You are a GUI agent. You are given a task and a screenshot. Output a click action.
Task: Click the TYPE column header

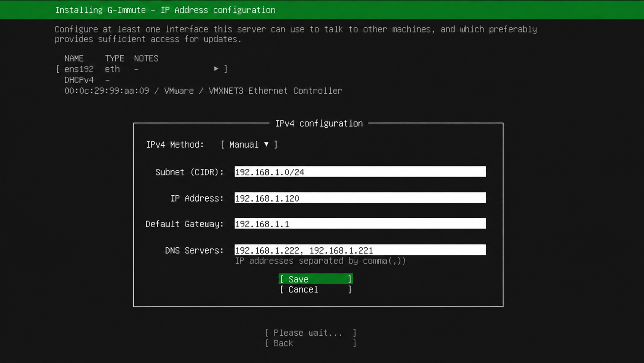[x=115, y=58]
